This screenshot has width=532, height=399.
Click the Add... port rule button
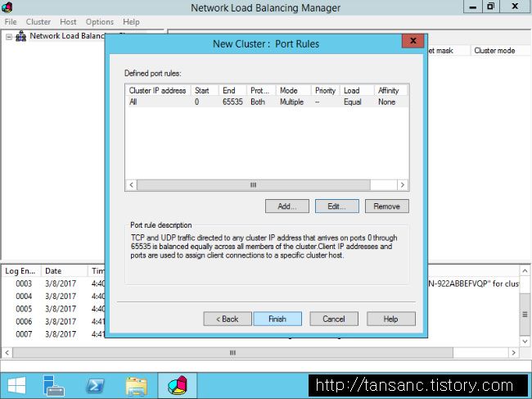pos(287,206)
